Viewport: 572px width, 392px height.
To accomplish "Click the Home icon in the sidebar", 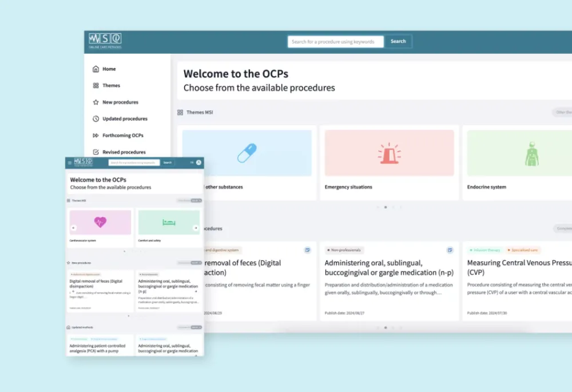I will [x=96, y=69].
